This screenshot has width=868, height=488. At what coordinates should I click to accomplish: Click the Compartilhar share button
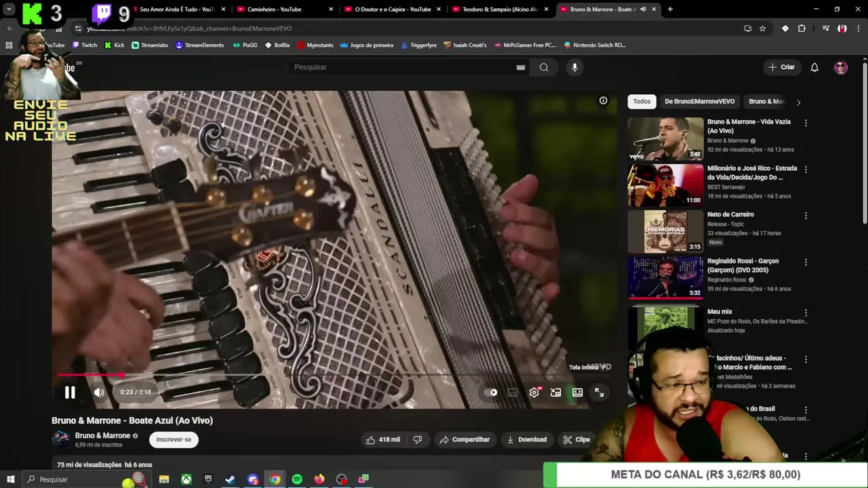tap(465, 440)
